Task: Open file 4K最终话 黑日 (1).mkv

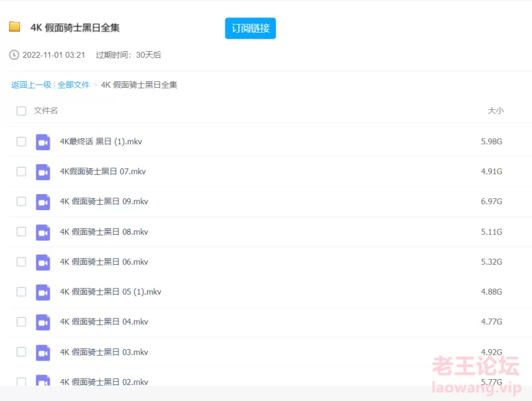Action: pos(101,142)
